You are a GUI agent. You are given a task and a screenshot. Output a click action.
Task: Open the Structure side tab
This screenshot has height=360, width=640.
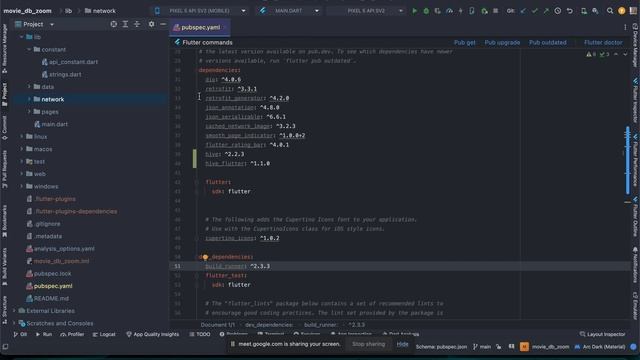point(4,310)
